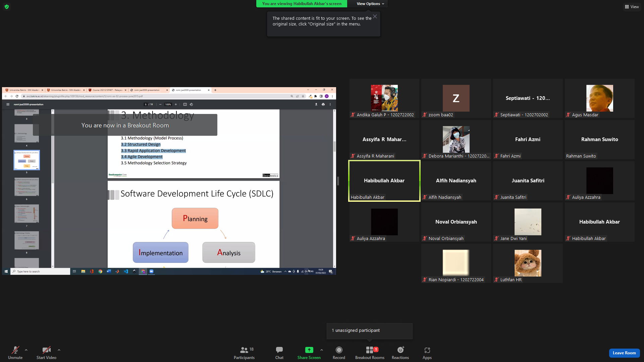The height and width of the screenshot is (362, 644).
Task: Reload the page in the shared browser
Action: pyautogui.click(x=17, y=96)
